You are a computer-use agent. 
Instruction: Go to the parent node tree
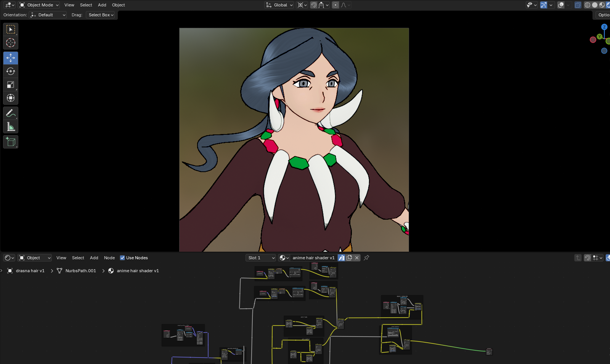(578, 258)
